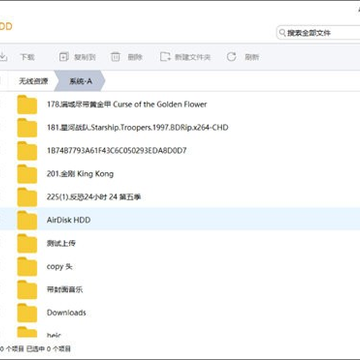Select the Starship.Troopers.1997 folder name
This screenshot has height=360, width=360.
pyautogui.click(x=137, y=127)
